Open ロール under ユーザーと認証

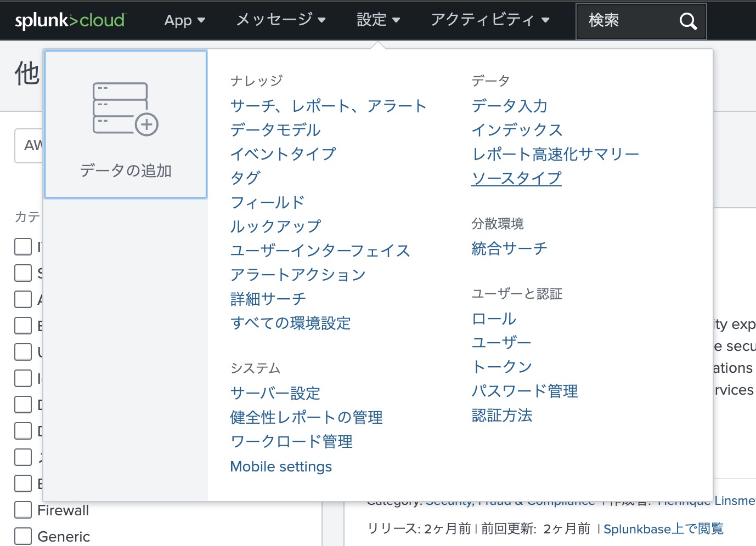click(x=493, y=318)
